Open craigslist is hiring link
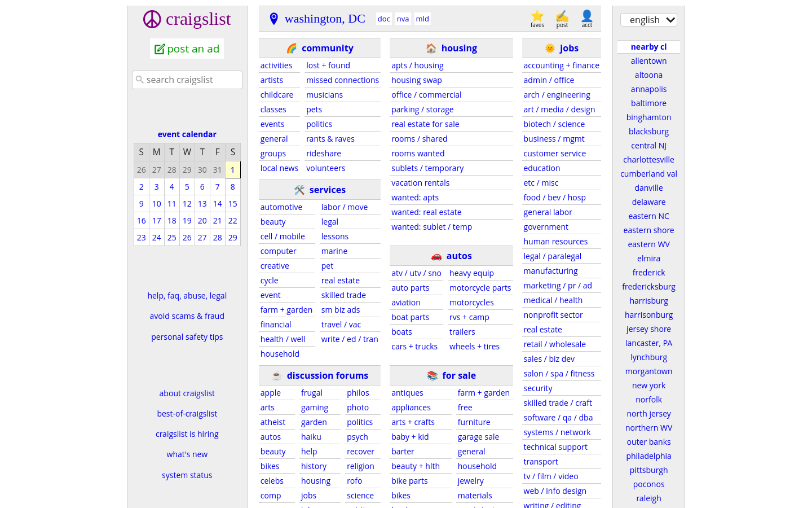The height and width of the screenshot is (508, 812). (187, 434)
